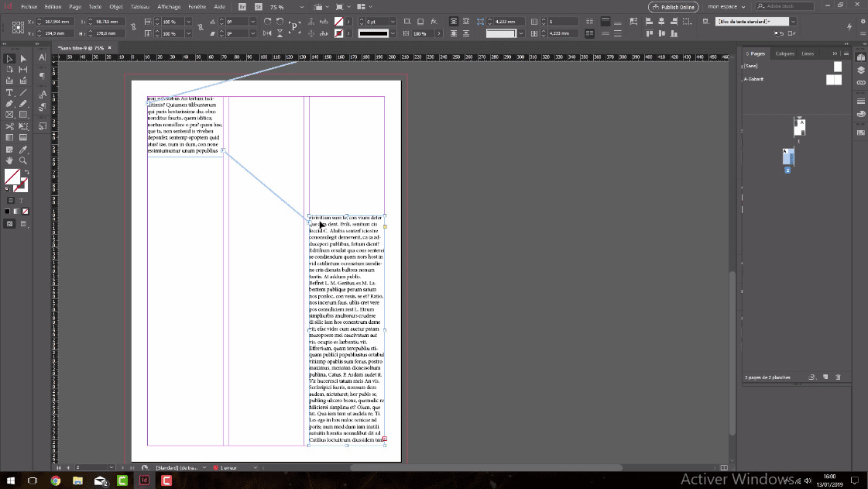
Task: Click the '1 erreur' preflight indicator
Action: [x=229, y=467]
